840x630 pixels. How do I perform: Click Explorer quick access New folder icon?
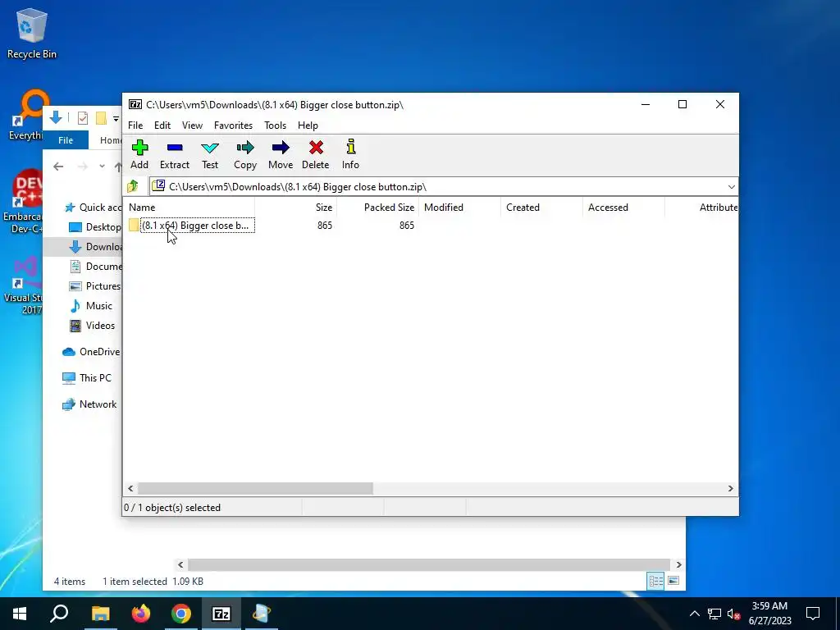click(101, 118)
